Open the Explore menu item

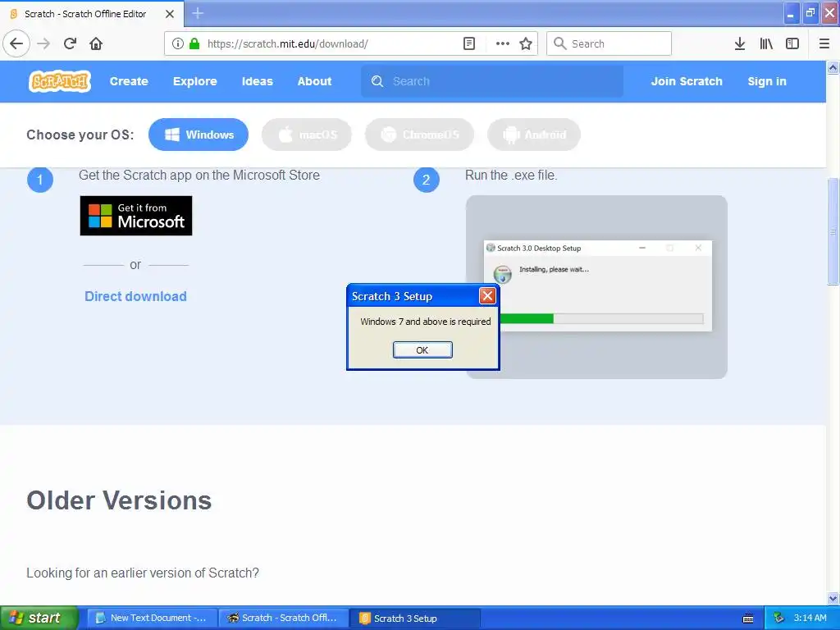coord(195,81)
